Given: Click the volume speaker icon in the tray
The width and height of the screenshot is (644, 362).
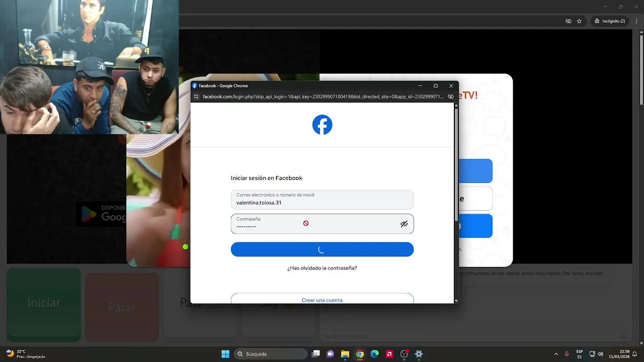Looking at the screenshot, I should (600, 354).
